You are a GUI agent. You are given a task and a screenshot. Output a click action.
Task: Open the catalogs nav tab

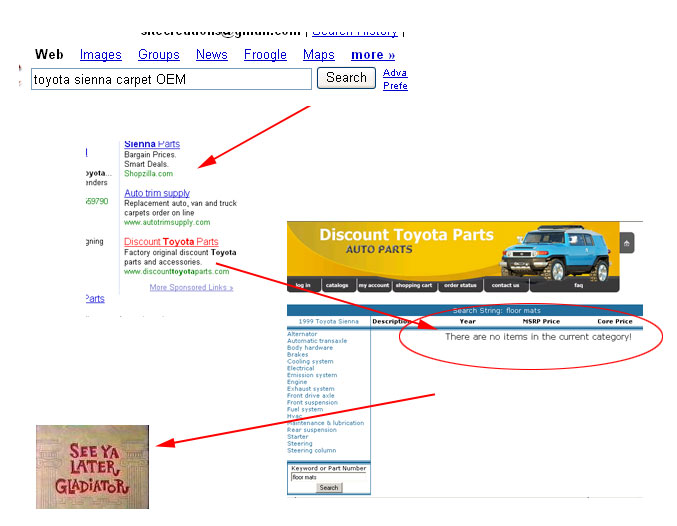tap(337, 285)
